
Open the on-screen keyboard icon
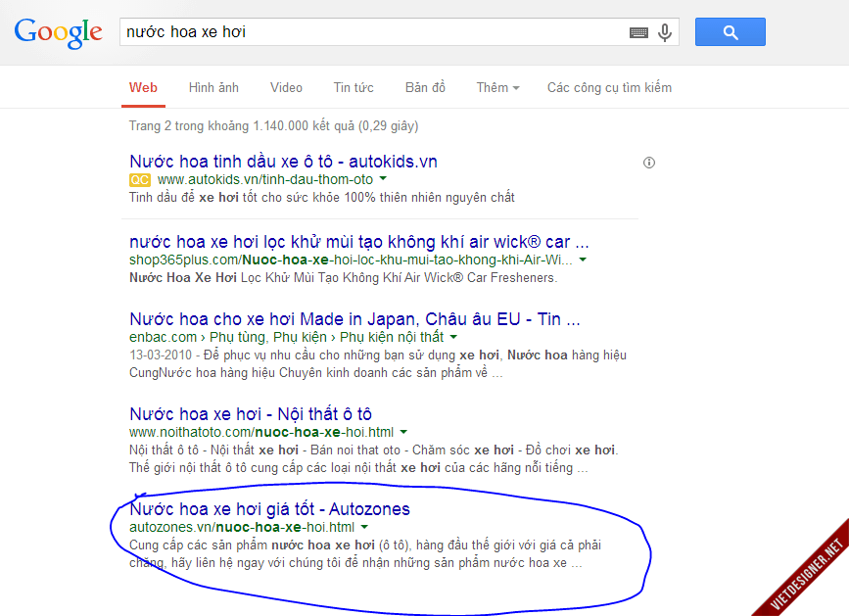click(x=638, y=33)
